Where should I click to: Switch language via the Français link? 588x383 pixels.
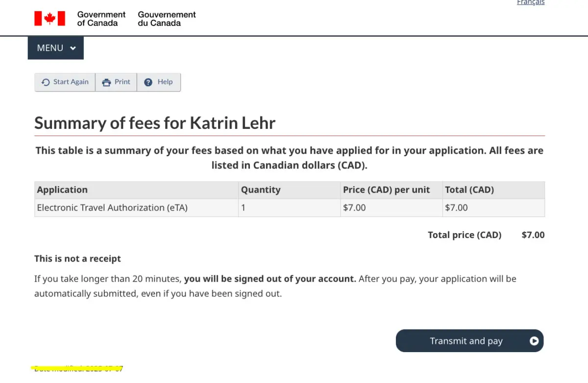click(531, 2)
